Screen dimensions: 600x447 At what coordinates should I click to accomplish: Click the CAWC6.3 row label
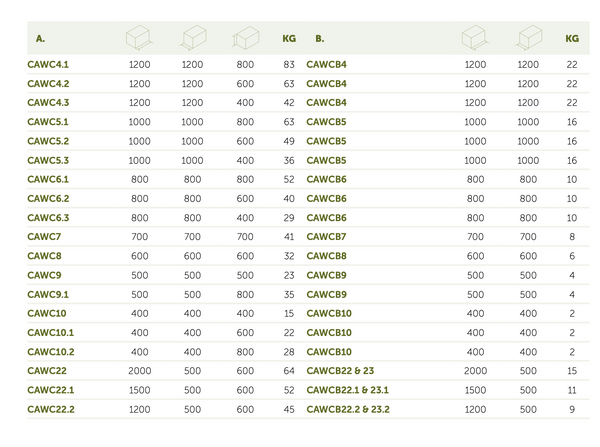click(x=48, y=218)
